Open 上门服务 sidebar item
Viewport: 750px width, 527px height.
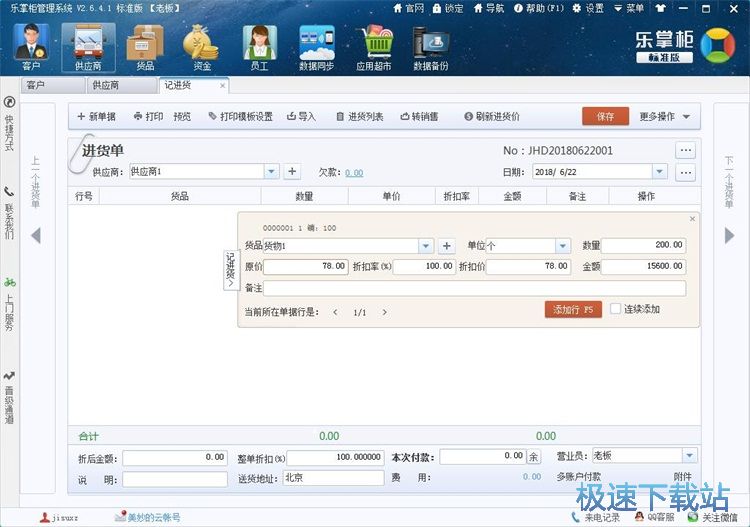pos(9,304)
